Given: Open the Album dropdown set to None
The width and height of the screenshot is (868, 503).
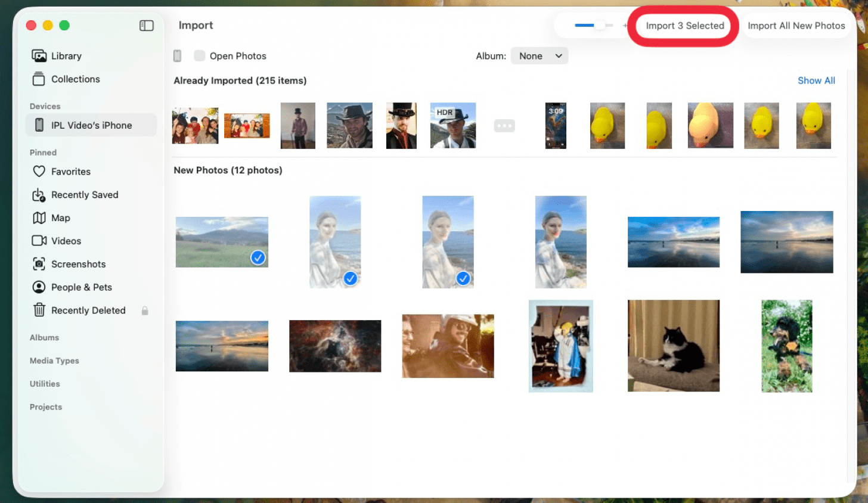Looking at the screenshot, I should (x=539, y=56).
